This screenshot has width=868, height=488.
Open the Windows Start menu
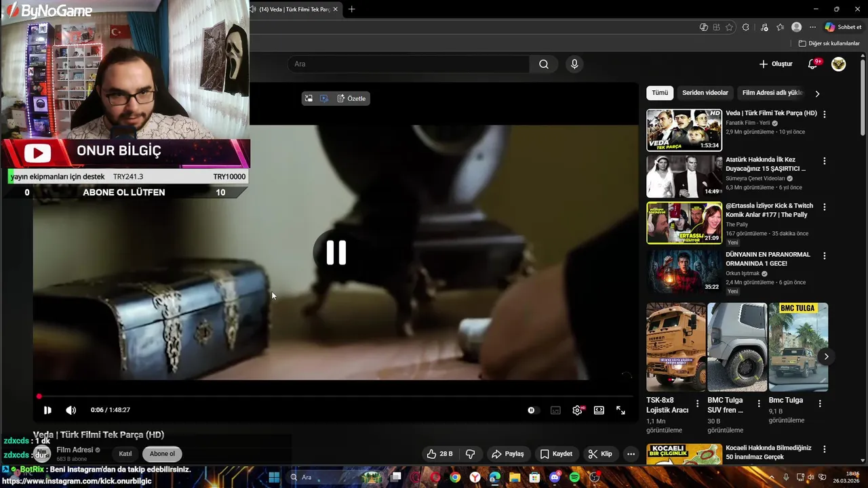point(274,477)
